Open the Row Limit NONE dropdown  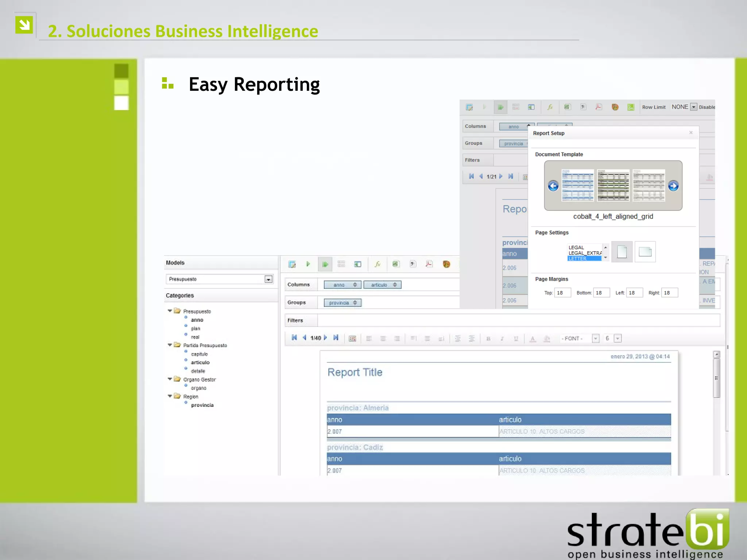693,107
